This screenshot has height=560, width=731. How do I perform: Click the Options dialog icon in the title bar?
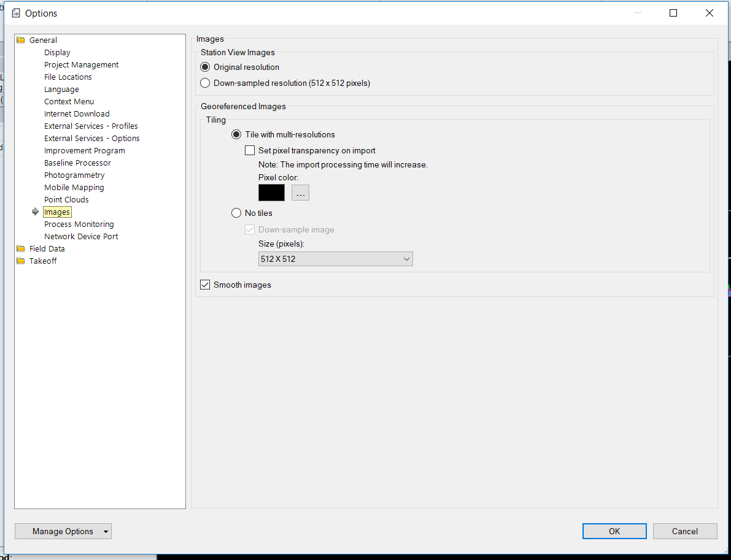coord(15,12)
